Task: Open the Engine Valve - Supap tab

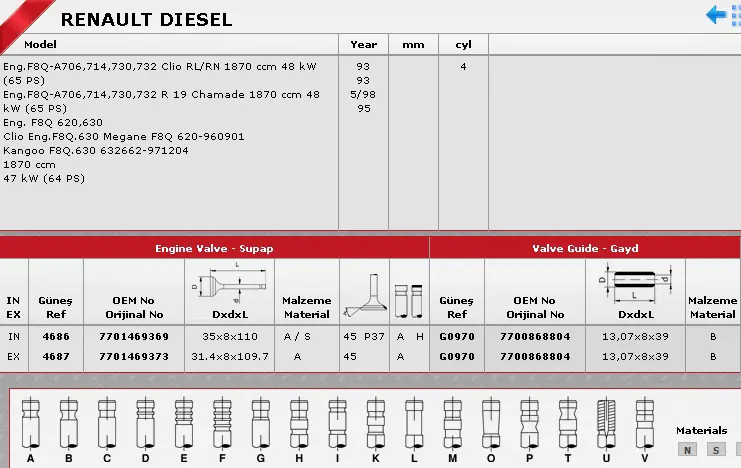Action: coord(214,248)
